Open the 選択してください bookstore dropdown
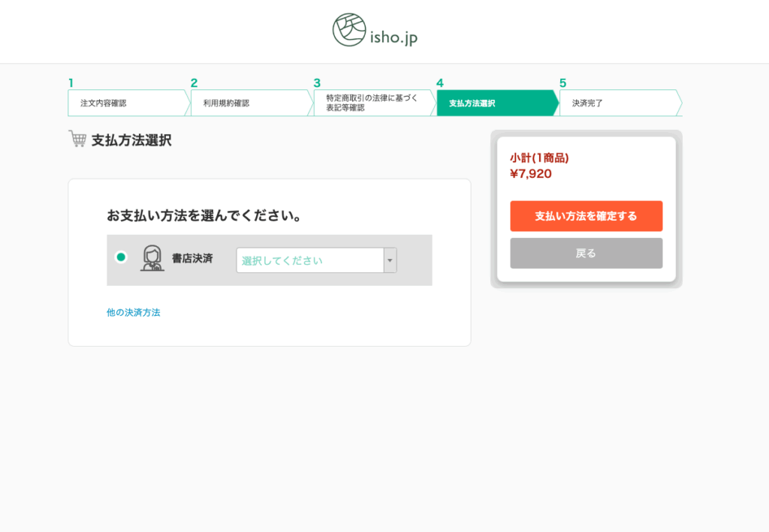769x532 pixels. (x=309, y=260)
